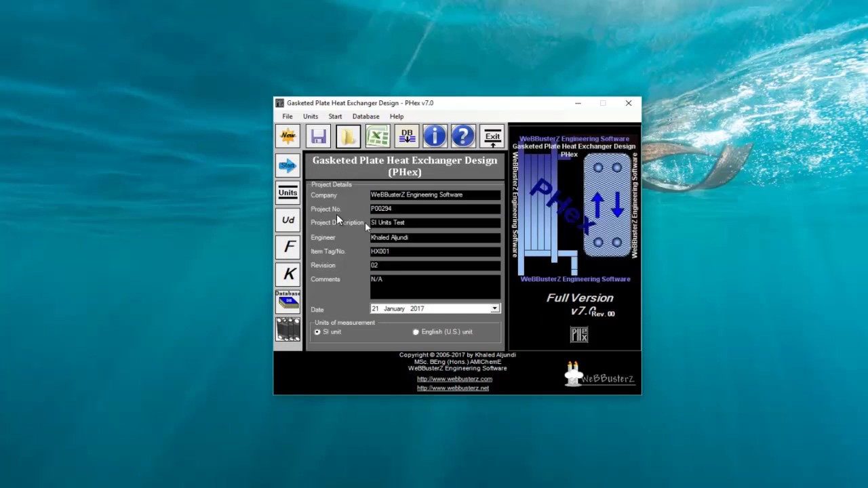Click the plate heat exchanger sidebar icon
868x488 pixels.
coord(288,329)
